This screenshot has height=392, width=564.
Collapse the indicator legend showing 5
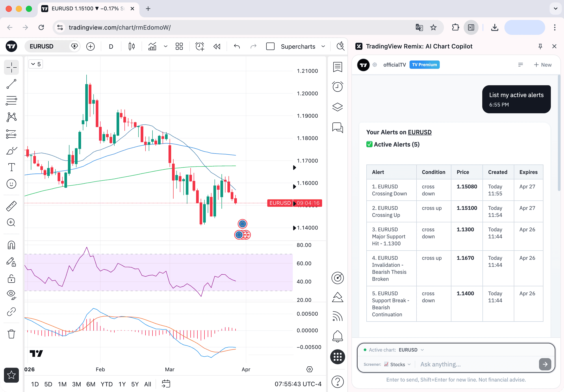pos(36,64)
